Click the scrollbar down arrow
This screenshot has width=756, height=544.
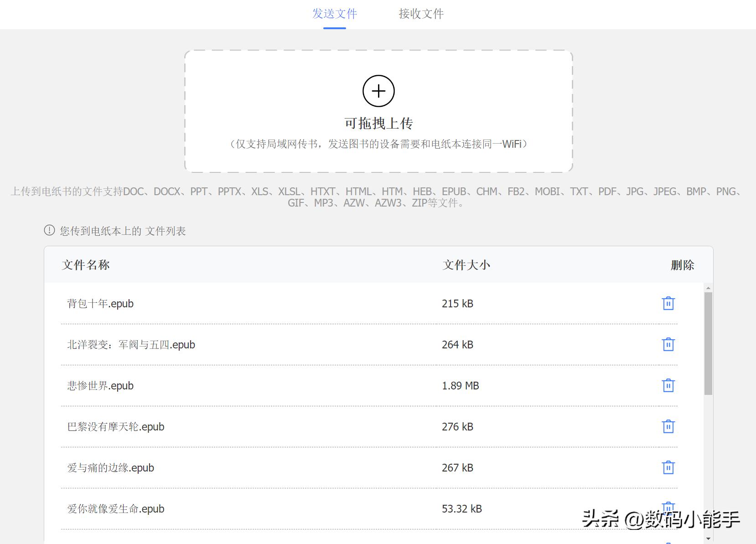pyautogui.click(x=708, y=538)
